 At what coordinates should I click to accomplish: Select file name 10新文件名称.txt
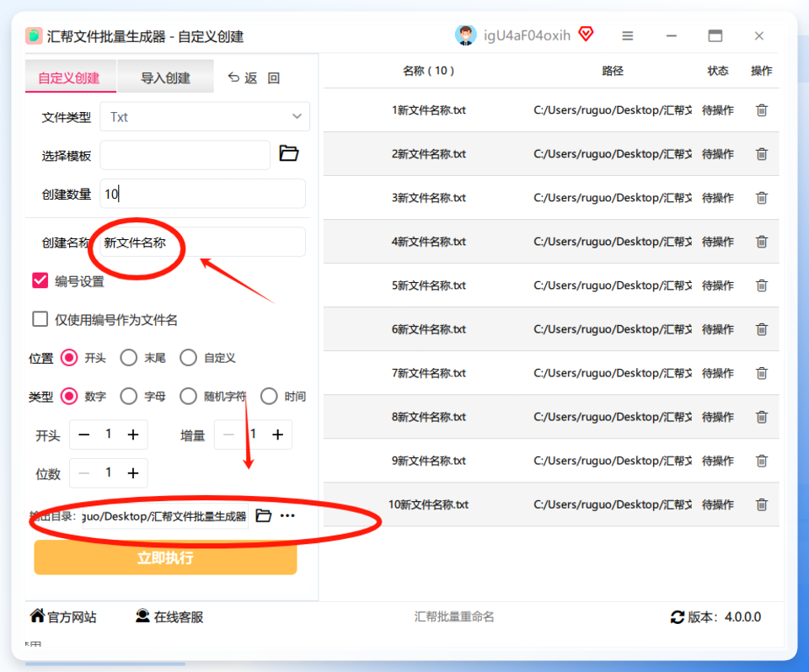(x=429, y=505)
